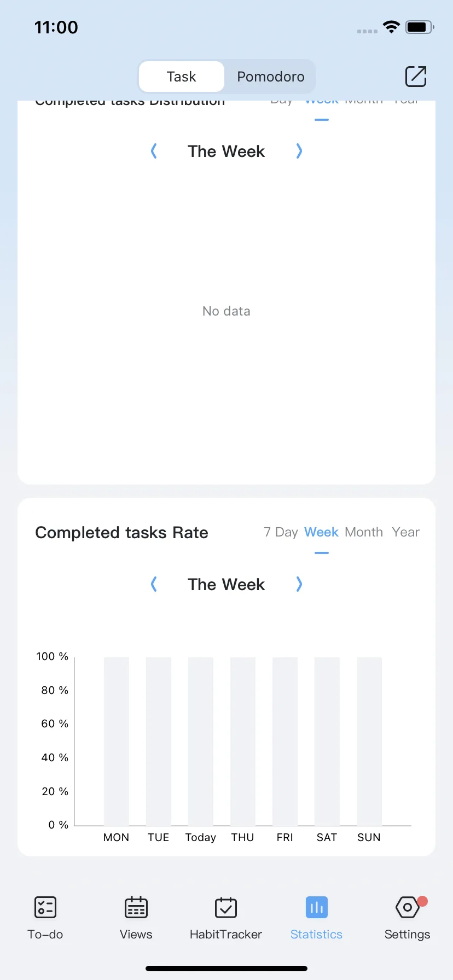Select Year range for Completed tasks Rate
The width and height of the screenshot is (453, 980).
click(406, 532)
